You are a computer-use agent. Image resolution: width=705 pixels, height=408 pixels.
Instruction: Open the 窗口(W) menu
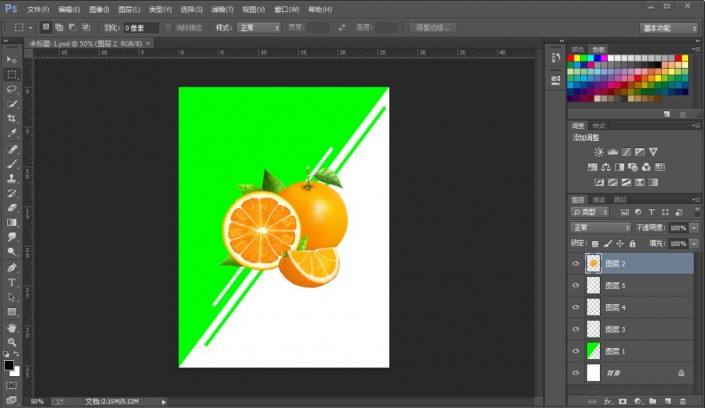[x=286, y=9]
